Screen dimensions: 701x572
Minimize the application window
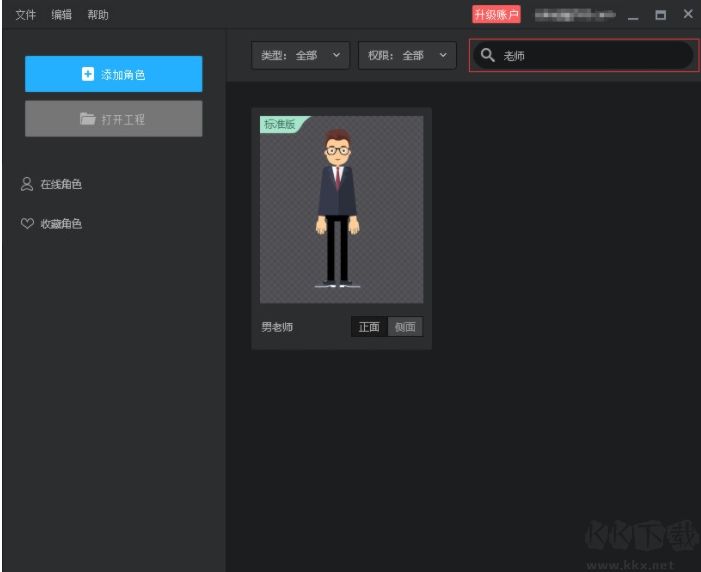click(632, 15)
